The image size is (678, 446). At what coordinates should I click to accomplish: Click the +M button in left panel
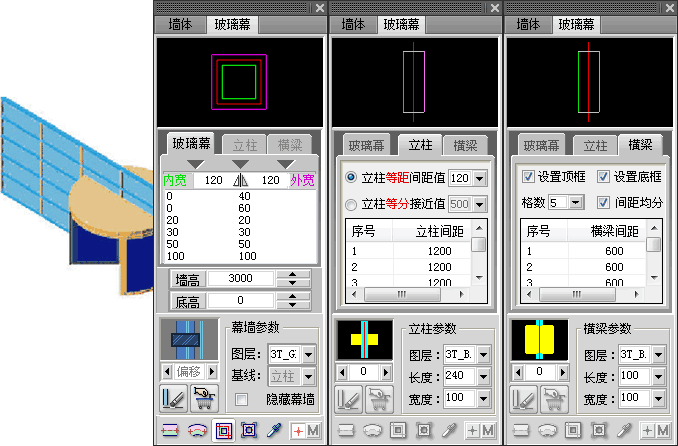pos(305,430)
